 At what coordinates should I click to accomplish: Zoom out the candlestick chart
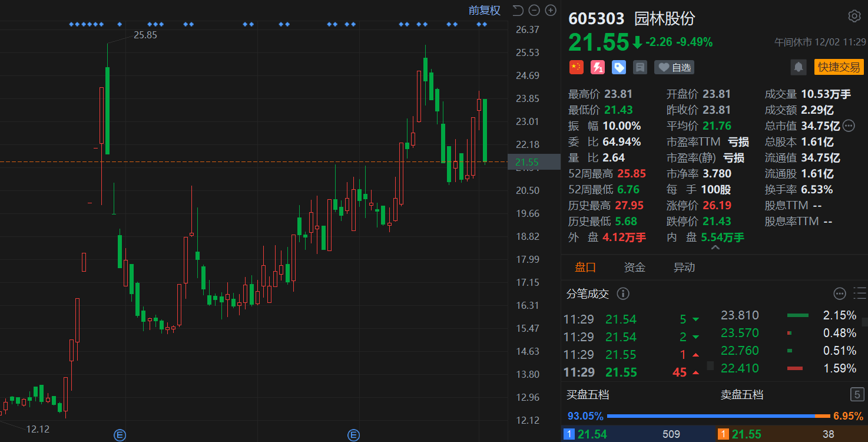[534, 10]
